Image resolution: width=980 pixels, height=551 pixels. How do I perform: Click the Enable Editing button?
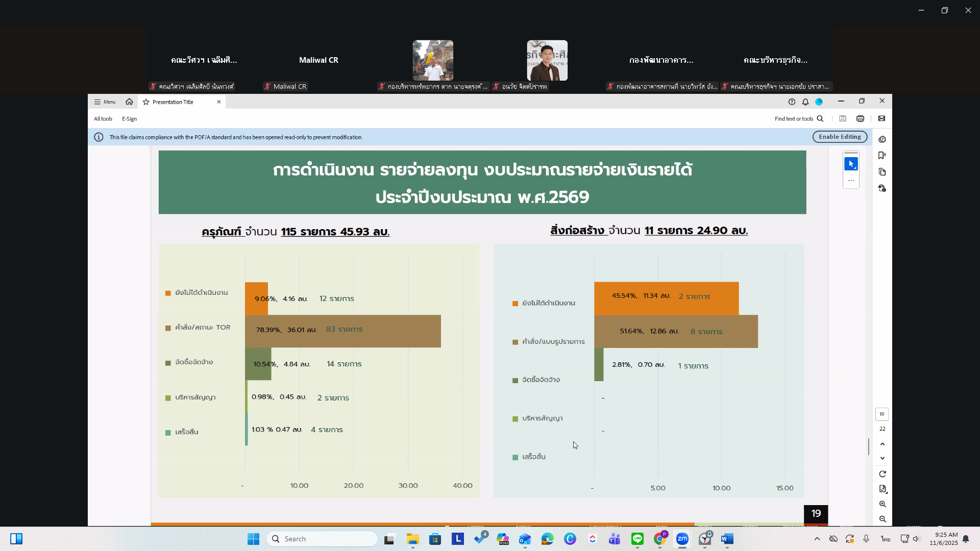pos(840,137)
